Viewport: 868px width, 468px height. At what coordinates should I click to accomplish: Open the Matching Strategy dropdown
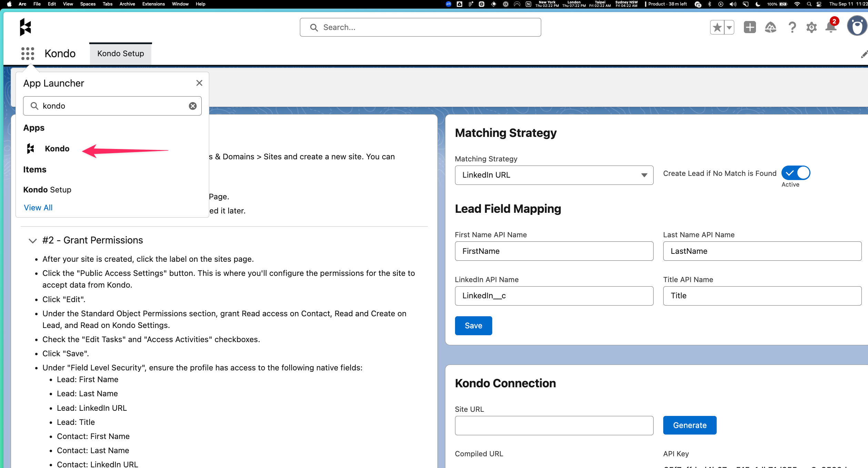554,175
